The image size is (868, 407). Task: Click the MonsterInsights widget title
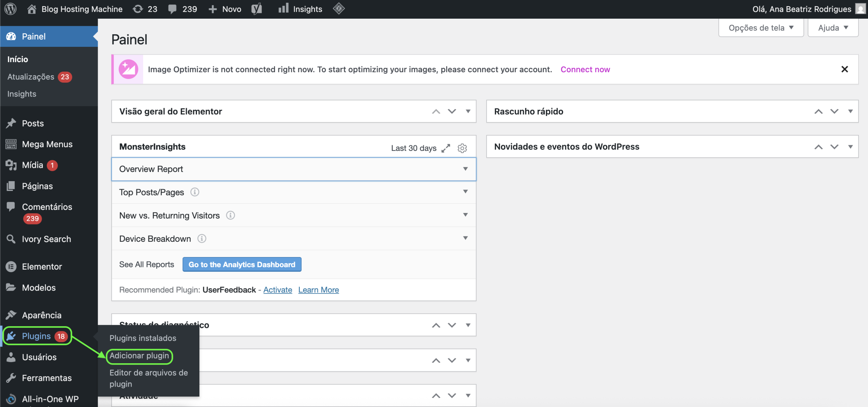coord(152,147)
